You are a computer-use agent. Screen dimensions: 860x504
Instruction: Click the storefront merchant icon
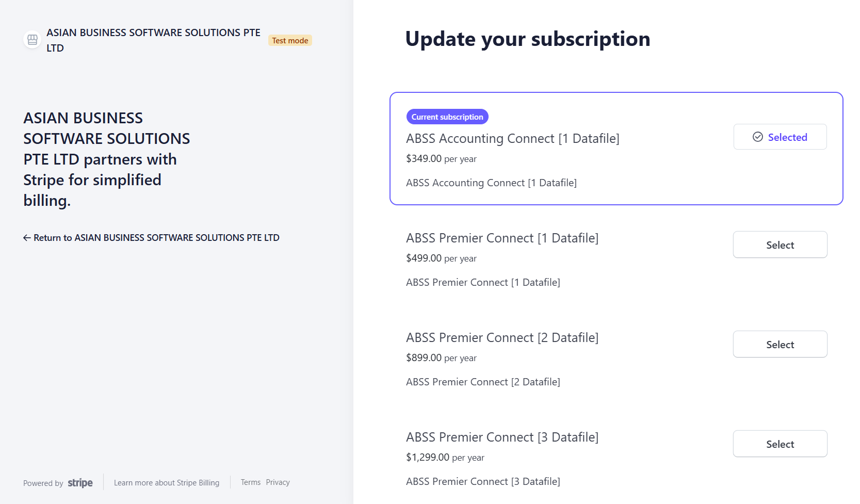tap(33, 40)
